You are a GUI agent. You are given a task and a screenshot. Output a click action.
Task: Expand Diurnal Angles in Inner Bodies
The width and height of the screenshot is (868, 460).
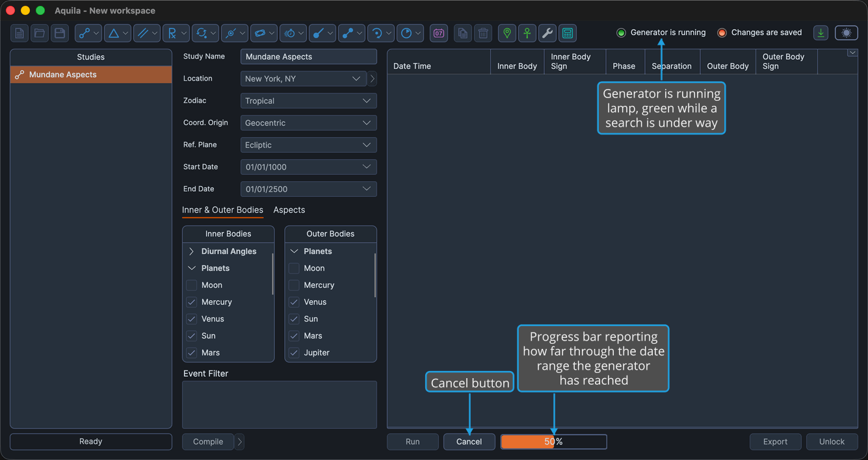[192, 251]
